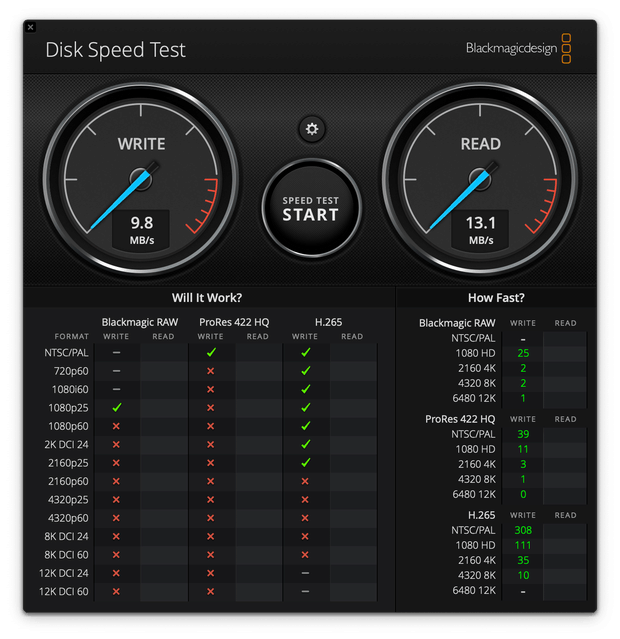Open the settings gear icon
Screen dimensions: 620x639
click(x=312, y=129)
